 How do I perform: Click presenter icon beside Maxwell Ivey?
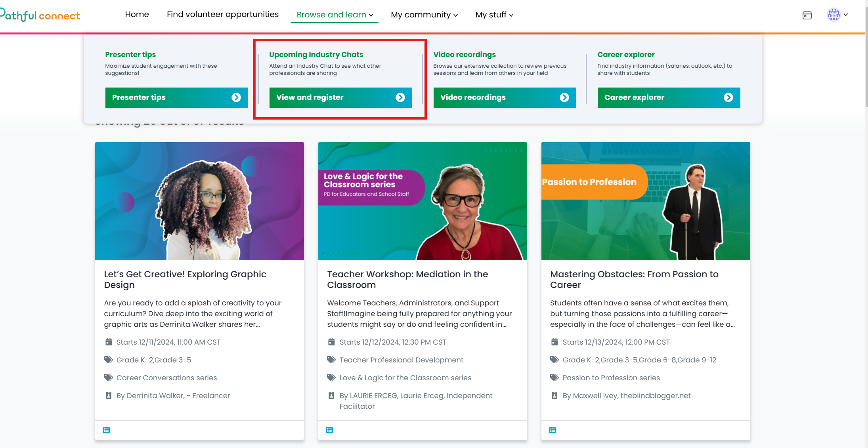click(555, 395)
